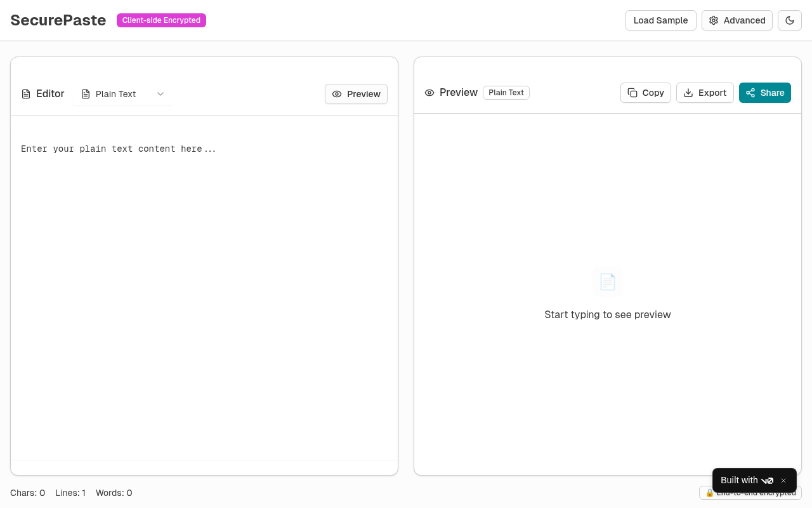This screenshot has width=812, height=508.
Task: Click the dropdown chevron next to Plain Text
Action: click(x=160, y=94)
